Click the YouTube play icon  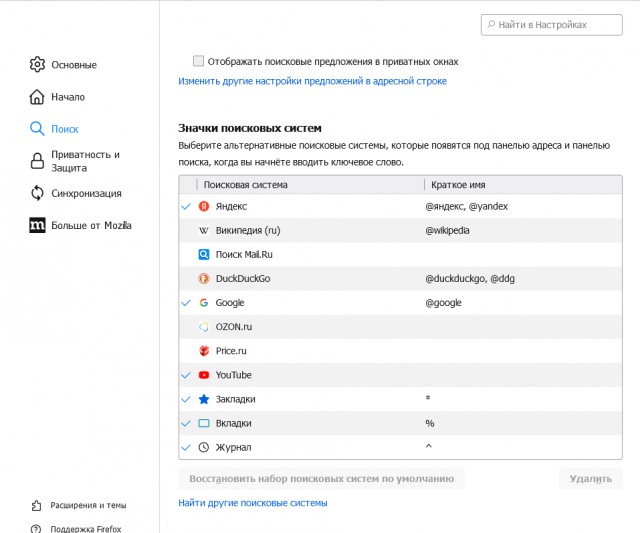(x=204, y=375)
